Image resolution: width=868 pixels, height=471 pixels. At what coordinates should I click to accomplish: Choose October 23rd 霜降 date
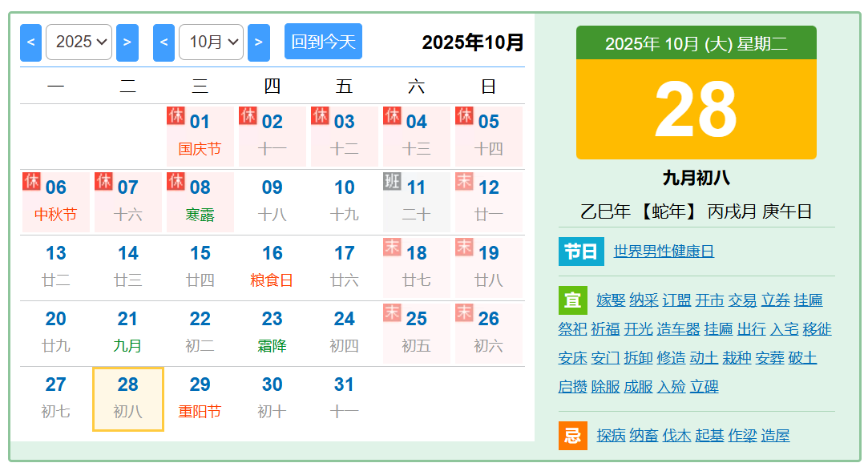(x=272, y=332)
